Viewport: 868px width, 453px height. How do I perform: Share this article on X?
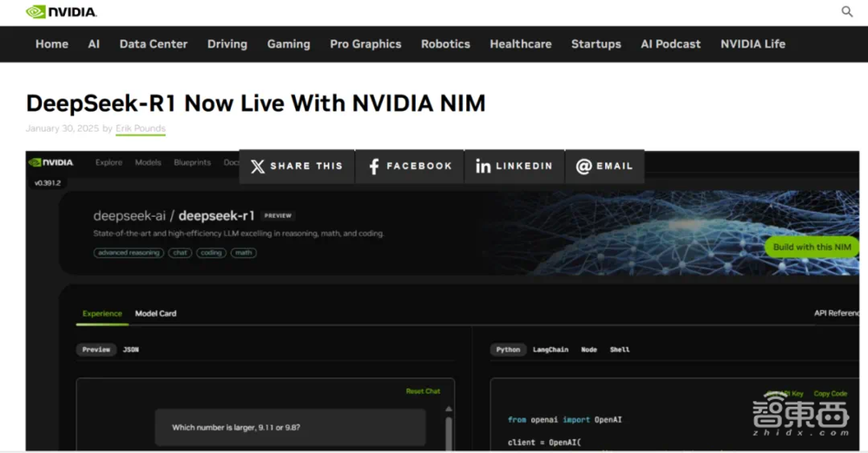coord(297,166)
